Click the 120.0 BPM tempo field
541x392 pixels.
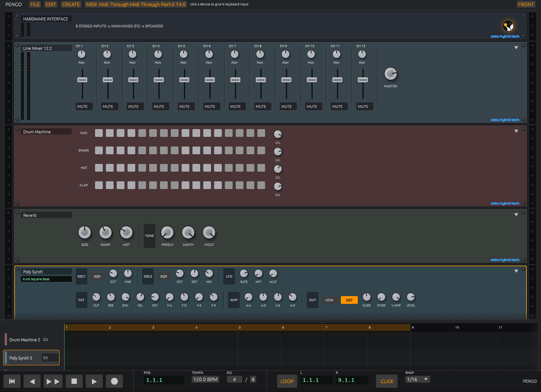tap(206, 380)
